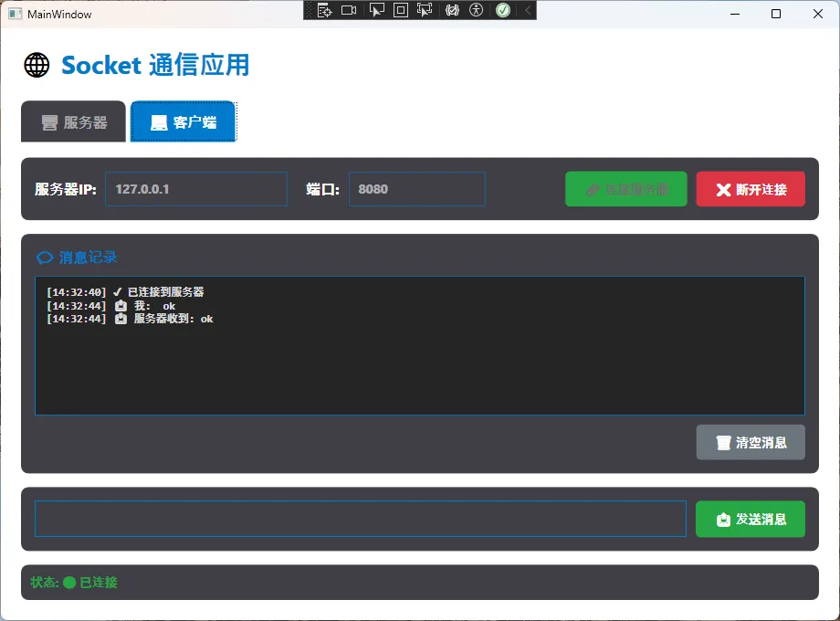Open Live Visual Tree from debug toolbar
The width and height of the screenshot is (840, 621).
(x=323, y=10)
